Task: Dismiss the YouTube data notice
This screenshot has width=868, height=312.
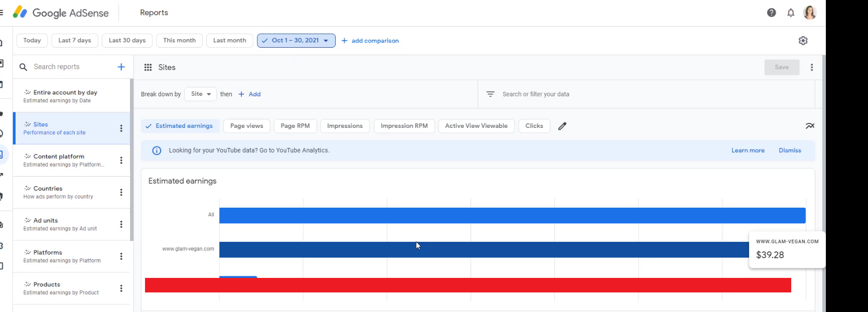Action: 790,150
